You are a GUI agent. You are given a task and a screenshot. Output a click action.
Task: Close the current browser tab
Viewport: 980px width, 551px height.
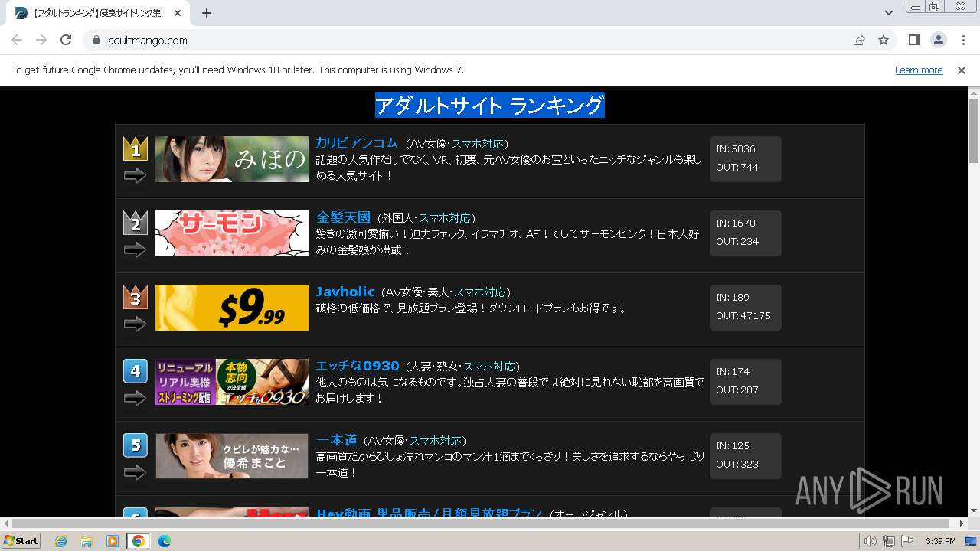178,13
